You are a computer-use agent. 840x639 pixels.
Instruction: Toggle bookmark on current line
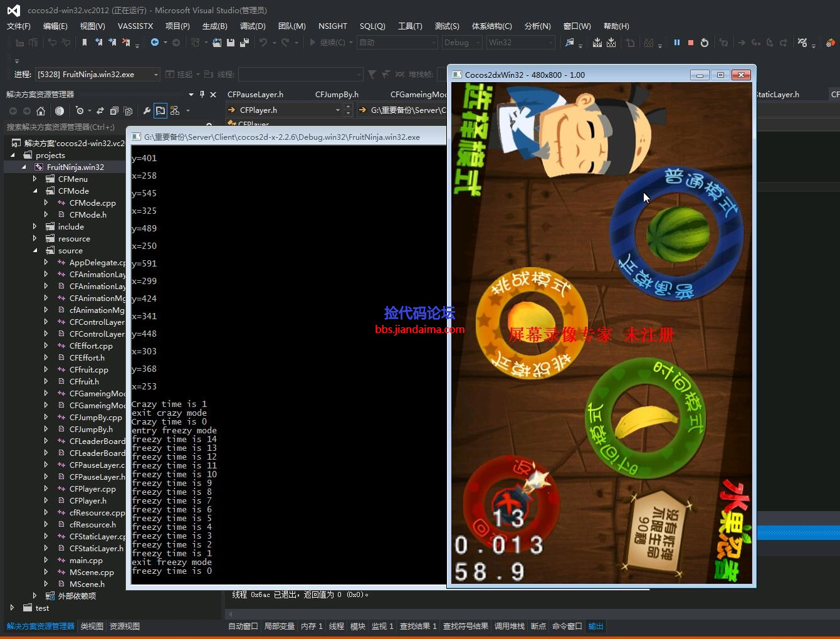(x=85, y=42)
